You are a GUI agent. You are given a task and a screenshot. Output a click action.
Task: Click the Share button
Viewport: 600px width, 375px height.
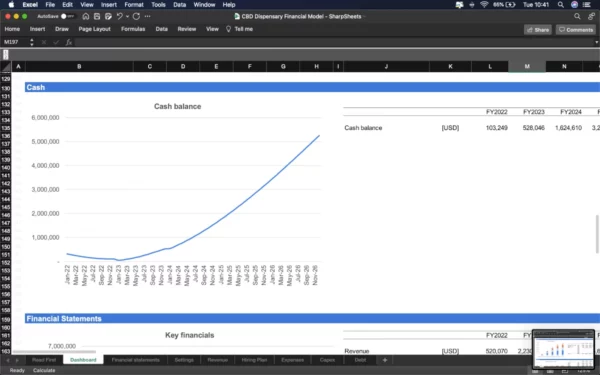tap(538, 30)
